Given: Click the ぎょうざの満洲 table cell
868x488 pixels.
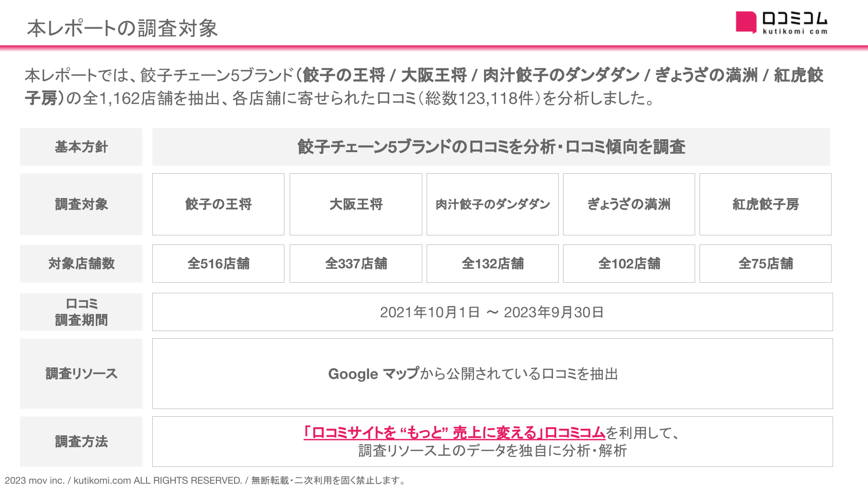Looking at the screenshot, I should click(x=629, y=204).
